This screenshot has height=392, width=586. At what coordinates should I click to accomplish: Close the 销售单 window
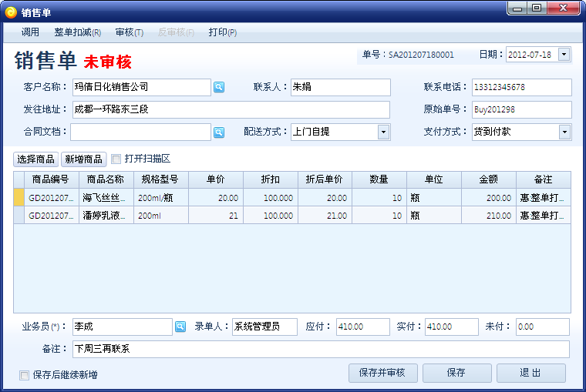[563, 8]
